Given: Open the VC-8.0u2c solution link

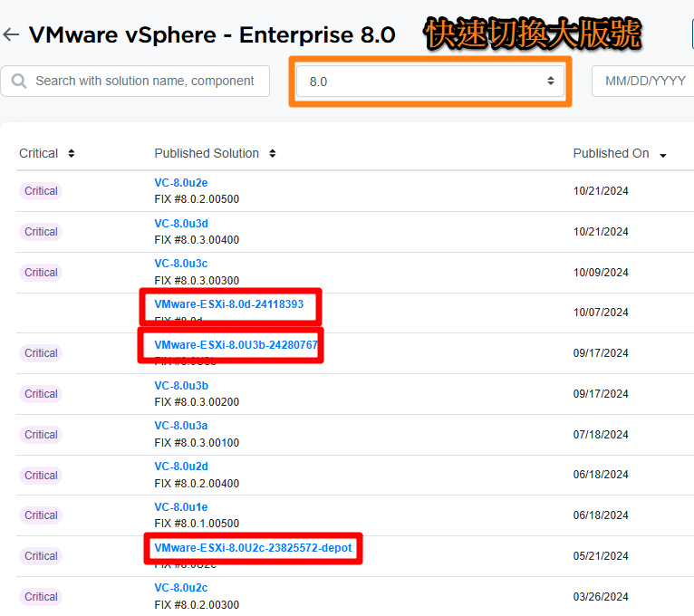Looking at the screenshot, I should pos(180,588).
